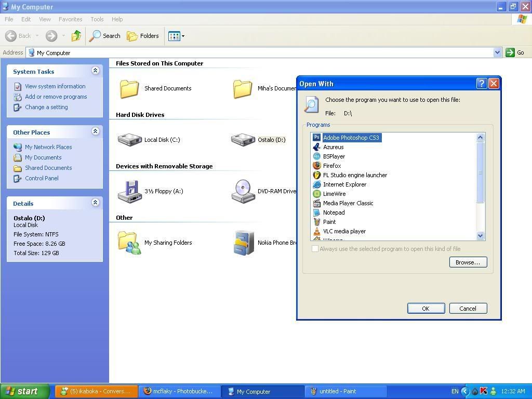
Task: Click the Go button beside address bar
Action: point(515,52)
